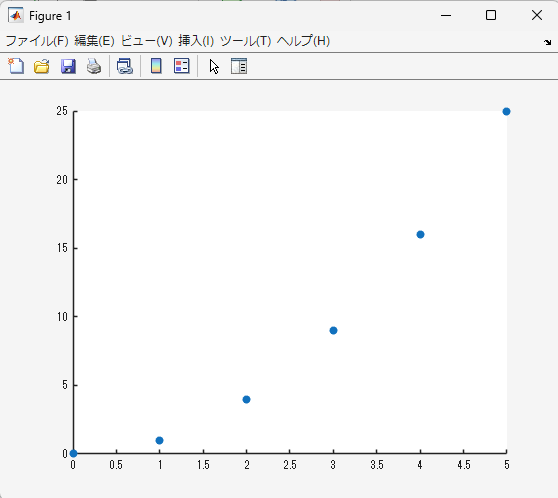Screen dimensions: 558x498
Task: Open a file with the folder icon
Action: (x=42, y=66)
